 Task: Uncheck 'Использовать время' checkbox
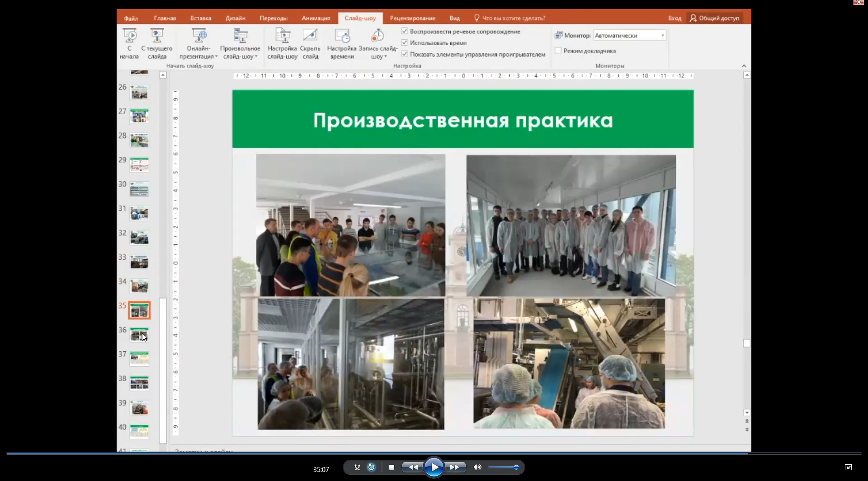(405, 42)
